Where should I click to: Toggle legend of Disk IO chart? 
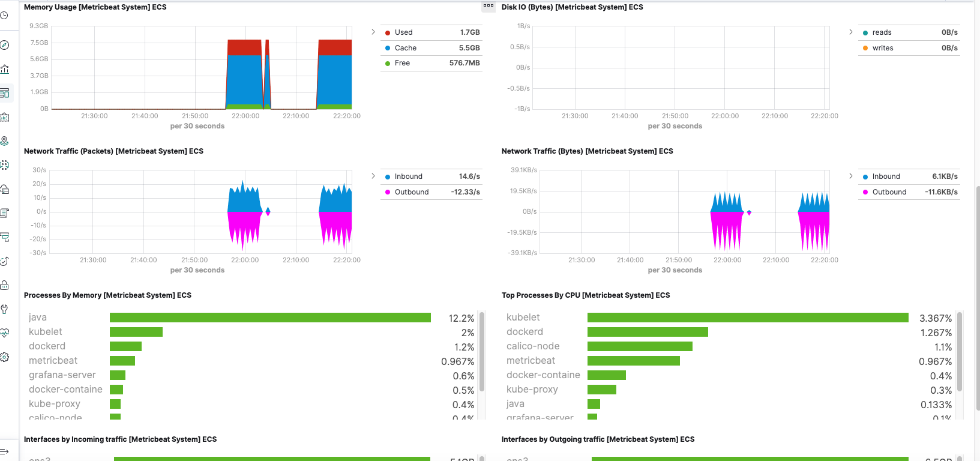tap(850, 32)
